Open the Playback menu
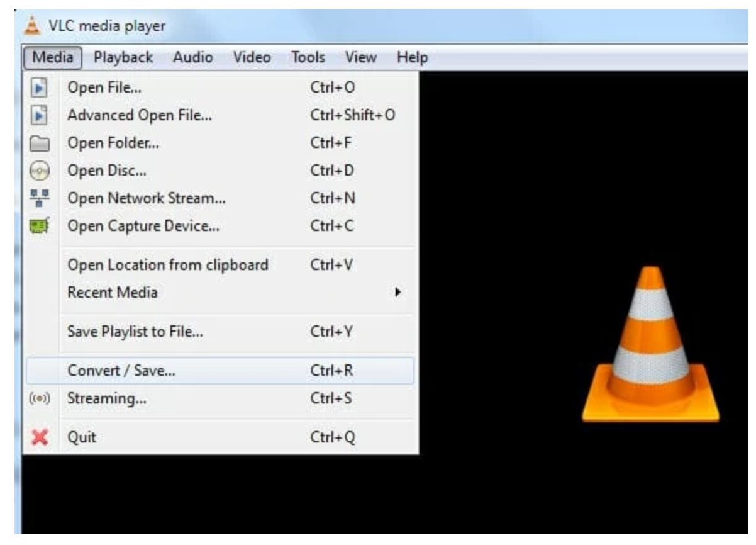Viewport: 756px width, 545px height. click(x=123, y=57)
